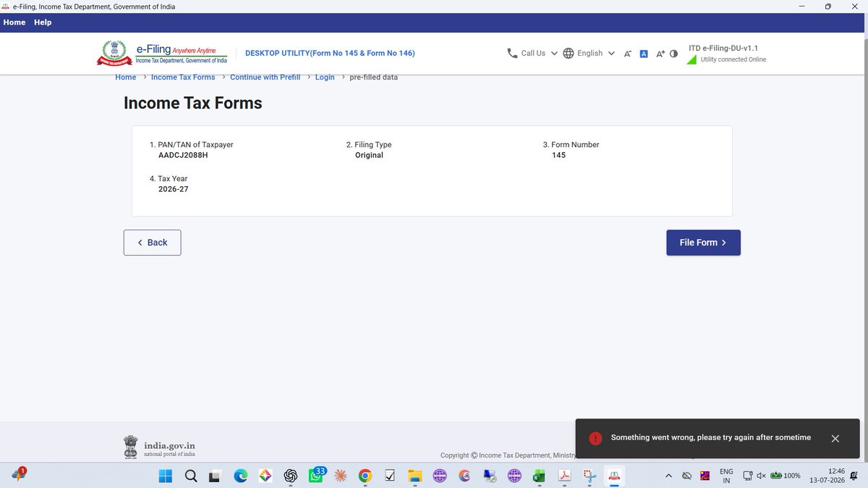The width and height of the screenshot is (868, 488).
Task: Click the ITD e-Filing-DU-v1.1 version text
Action: coord(723,48)
